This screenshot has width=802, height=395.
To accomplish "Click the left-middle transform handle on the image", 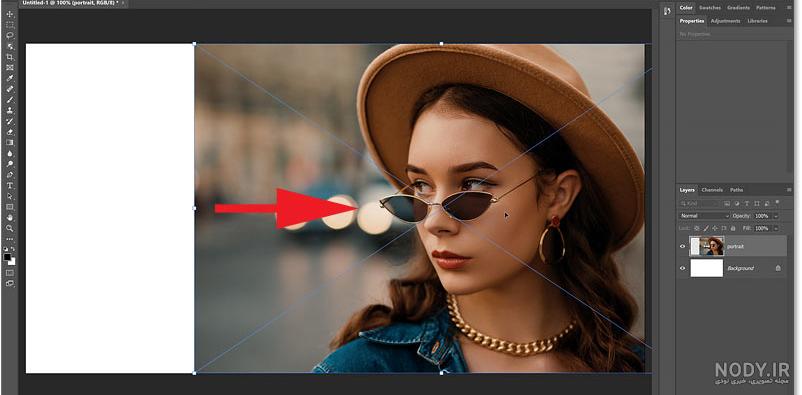I will pyautogui.click(x=194, y=208).
